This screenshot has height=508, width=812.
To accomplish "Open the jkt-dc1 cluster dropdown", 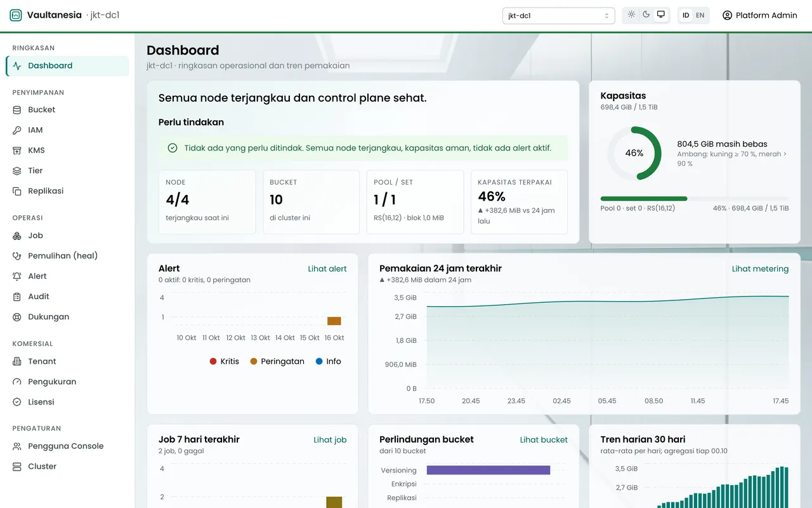I will pos(558,16).
